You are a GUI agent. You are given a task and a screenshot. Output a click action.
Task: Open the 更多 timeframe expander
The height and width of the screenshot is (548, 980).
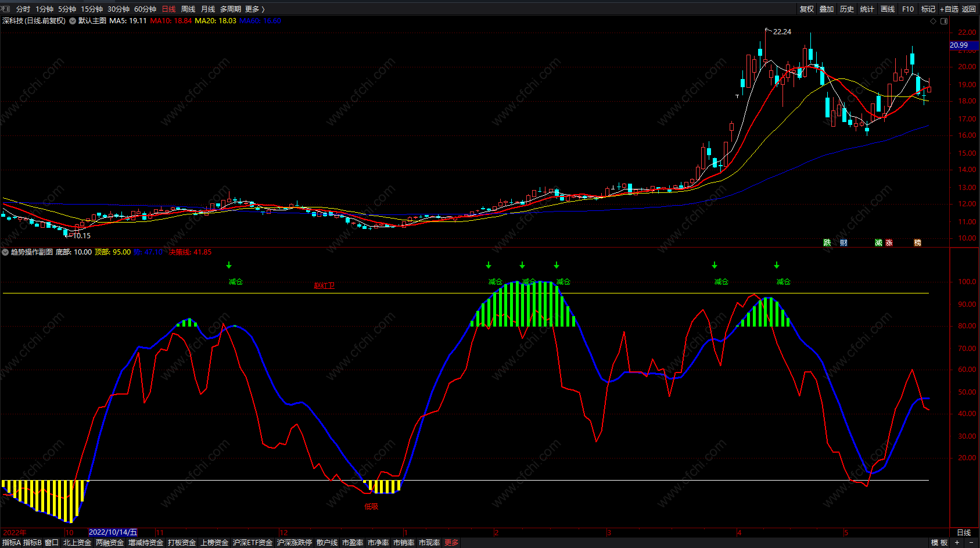254,9
